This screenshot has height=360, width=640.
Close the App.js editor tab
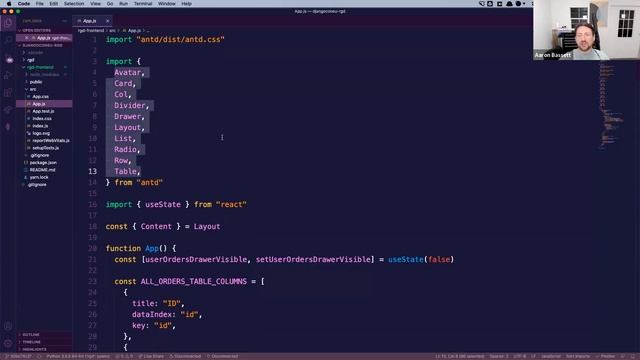click(108, 21)
